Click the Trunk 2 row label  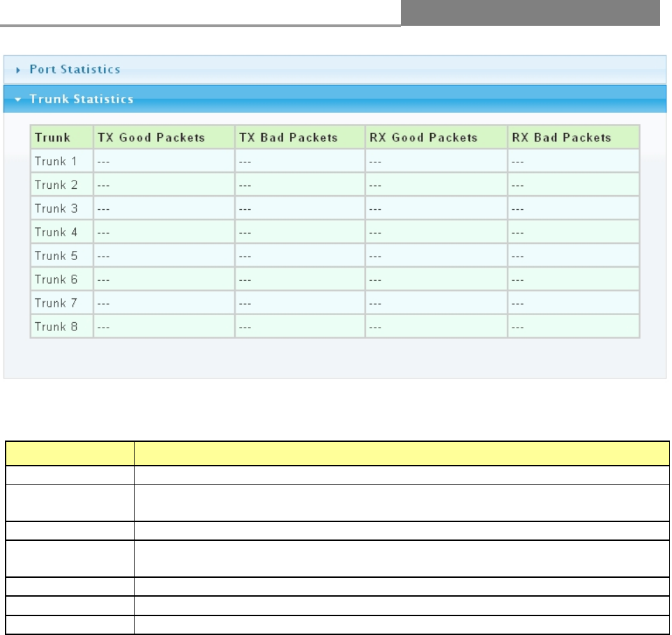[56, 185]
